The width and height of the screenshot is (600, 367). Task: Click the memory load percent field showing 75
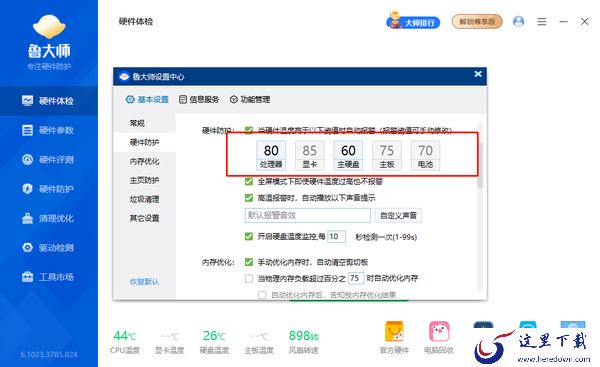point(356,278)
